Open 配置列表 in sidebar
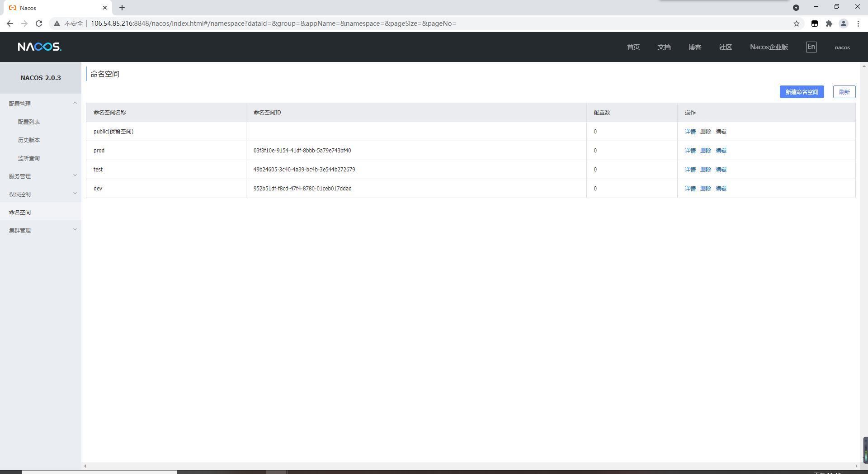Image resolution: width=868 pixels, height=474 pixels. coord(29,122)
